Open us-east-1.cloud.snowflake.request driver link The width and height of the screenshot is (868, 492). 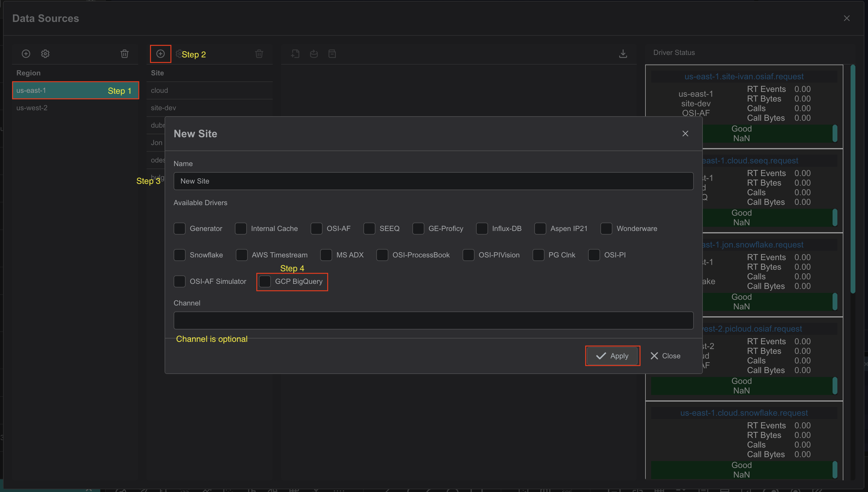pyautogui.click(x=744, y=413)
